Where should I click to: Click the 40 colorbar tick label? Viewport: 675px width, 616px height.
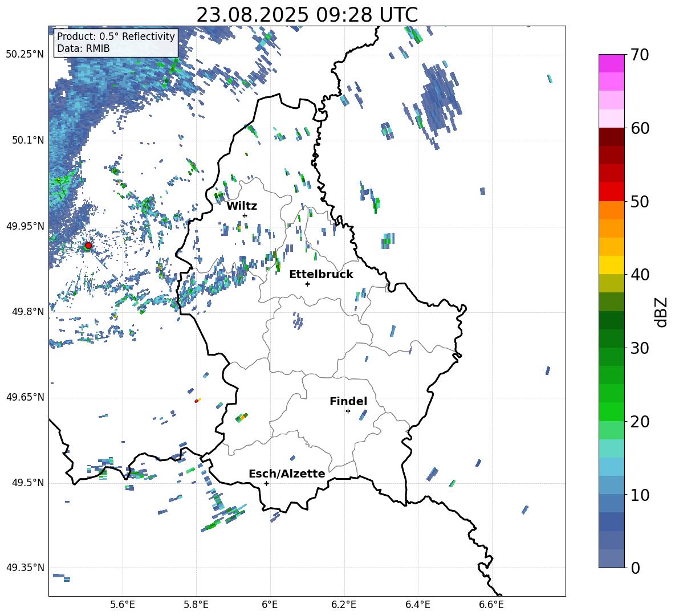(x=639, y=275)
